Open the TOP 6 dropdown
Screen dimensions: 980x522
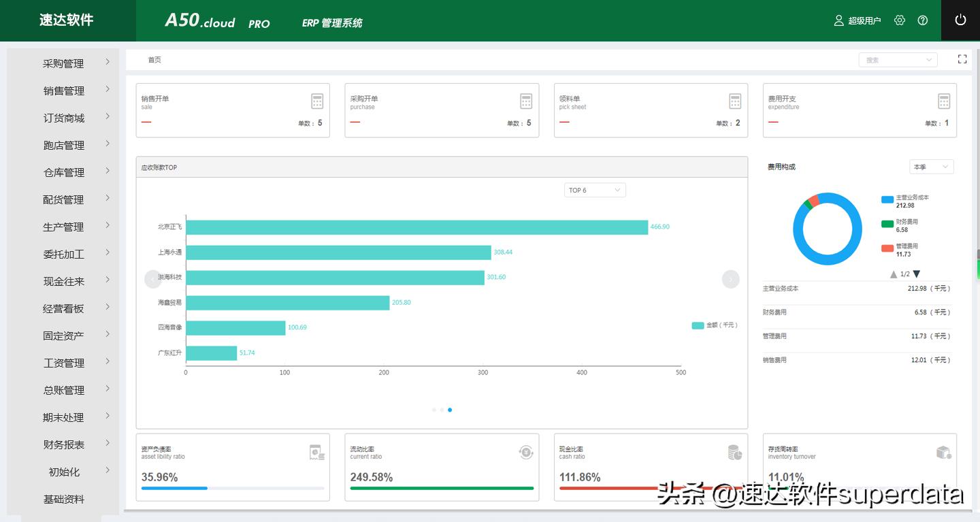(x=594, y=190)
